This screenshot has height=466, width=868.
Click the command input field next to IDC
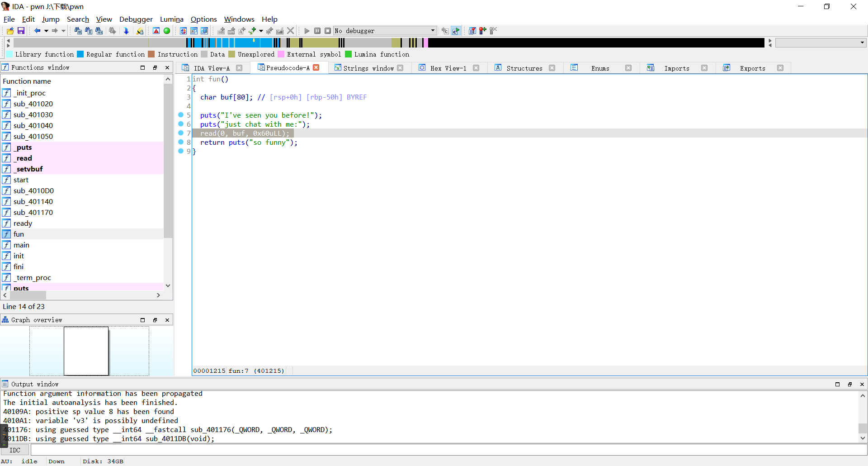tap(448, 450)
